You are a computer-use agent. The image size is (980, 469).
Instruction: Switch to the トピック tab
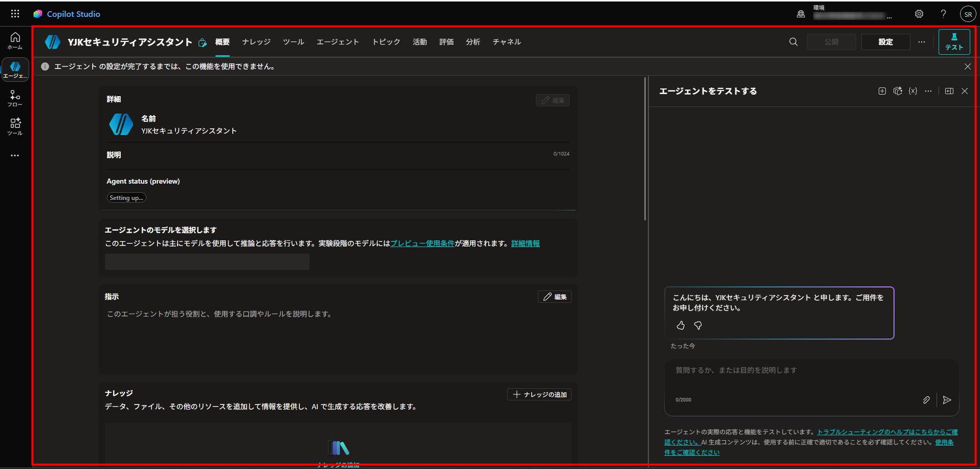pyautogui.click(x=386, y=42)
